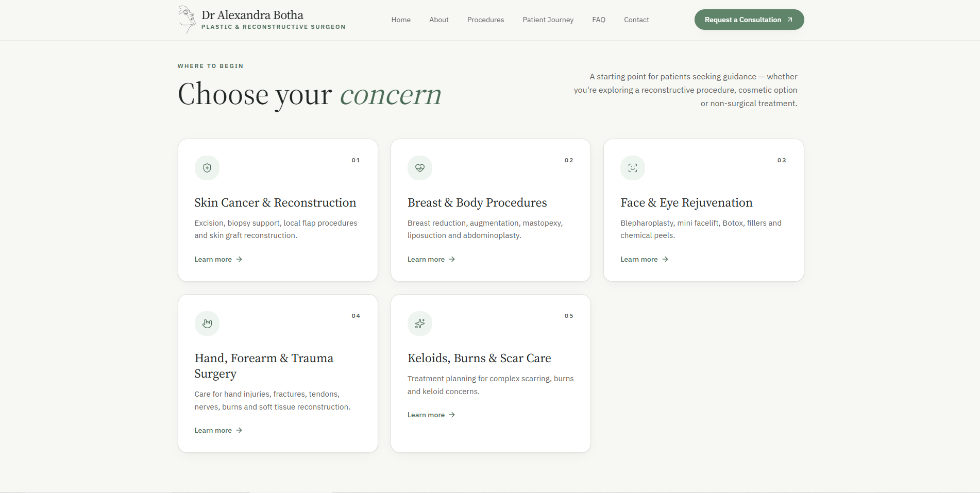
Task: Click the 02 number on Breast & Body card
Action: click(569, 160)
